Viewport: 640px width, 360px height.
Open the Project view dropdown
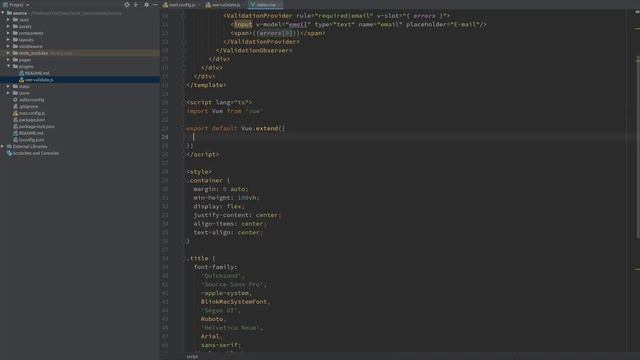tap(16, 4)
